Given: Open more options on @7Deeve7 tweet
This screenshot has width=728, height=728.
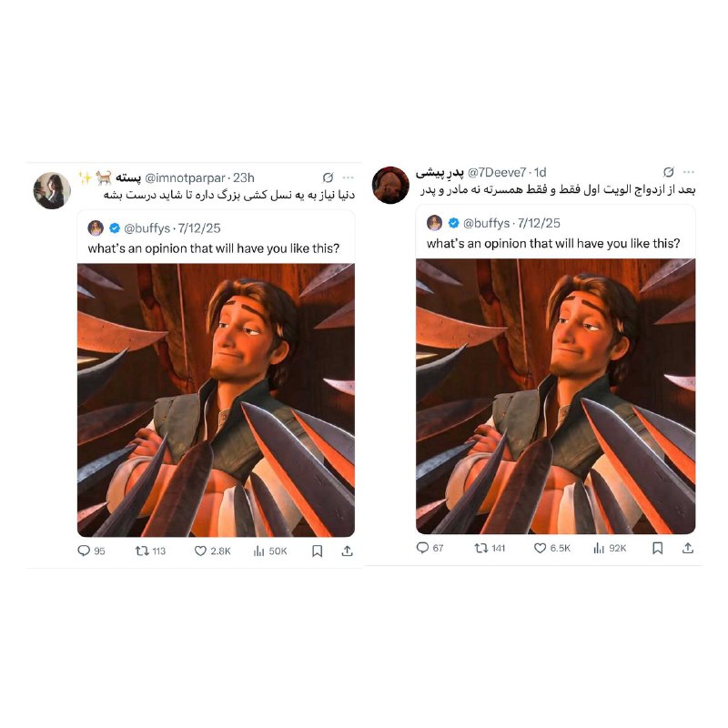Looking at the screenshot, I should pos(689,172).
